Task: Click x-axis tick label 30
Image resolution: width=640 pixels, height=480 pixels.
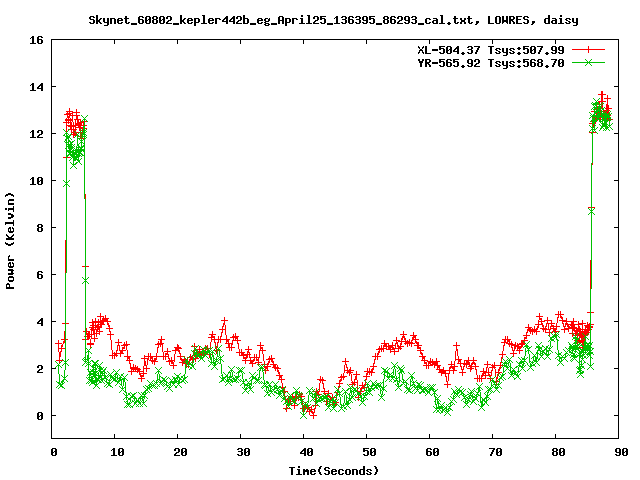Action: click(x=243, y=452)
